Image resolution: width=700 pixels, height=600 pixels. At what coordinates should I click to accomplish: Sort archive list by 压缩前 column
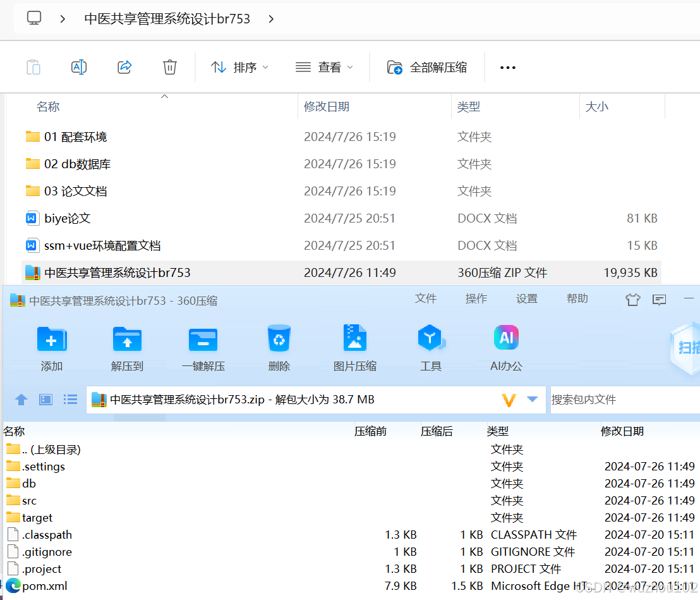tap(370, 431)
